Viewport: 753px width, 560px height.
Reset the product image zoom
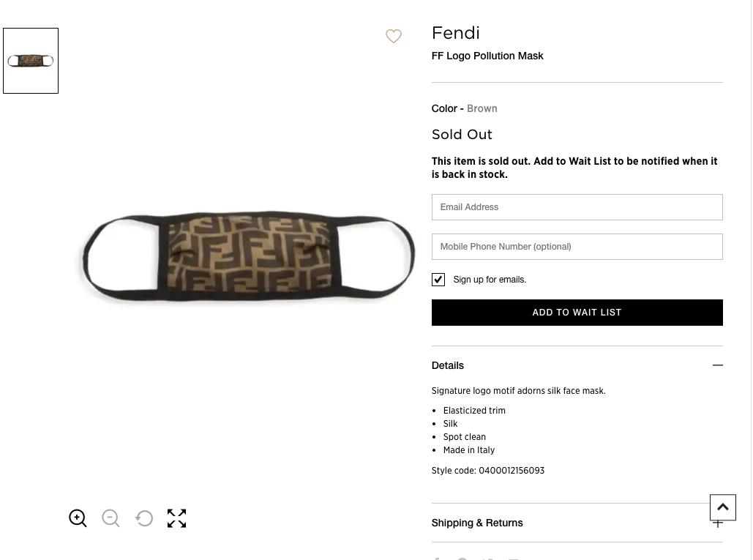144,518
